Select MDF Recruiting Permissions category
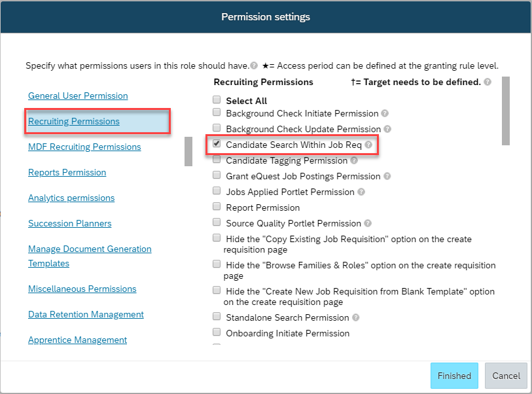This screenshot has height=394, width=532. 84,147
